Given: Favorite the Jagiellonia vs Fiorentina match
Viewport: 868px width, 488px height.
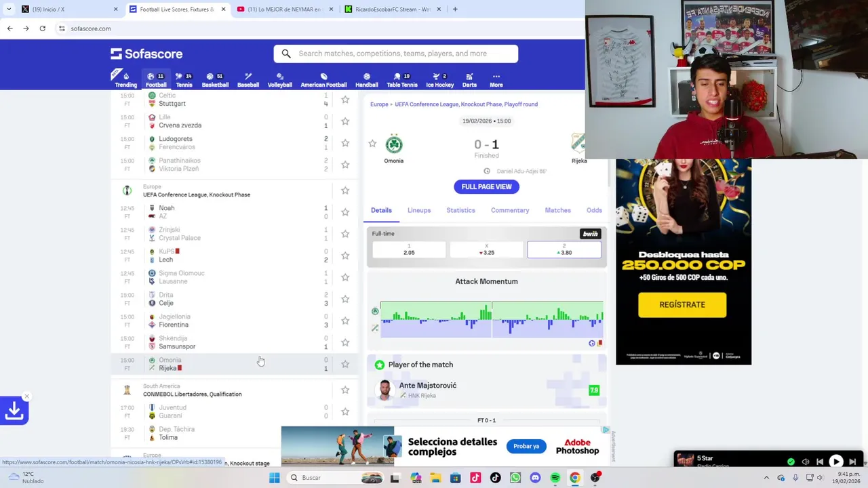Looking at the screenshot, I should coord(345,321).
